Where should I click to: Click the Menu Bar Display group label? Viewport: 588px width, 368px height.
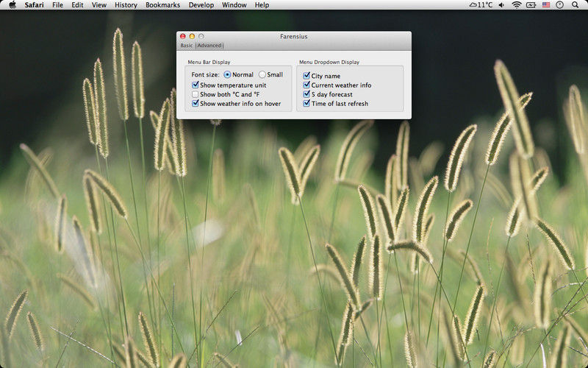pos(209,62)
